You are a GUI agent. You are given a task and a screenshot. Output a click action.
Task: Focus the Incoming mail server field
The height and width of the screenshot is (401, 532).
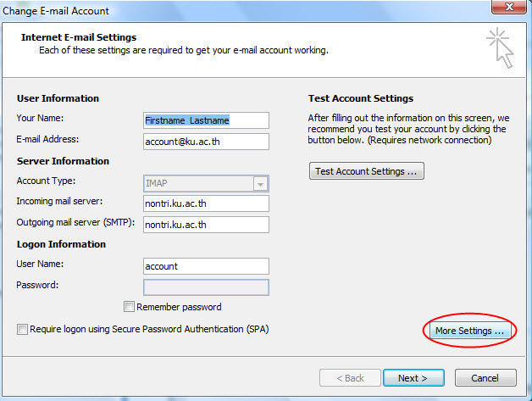click(206, 203)
